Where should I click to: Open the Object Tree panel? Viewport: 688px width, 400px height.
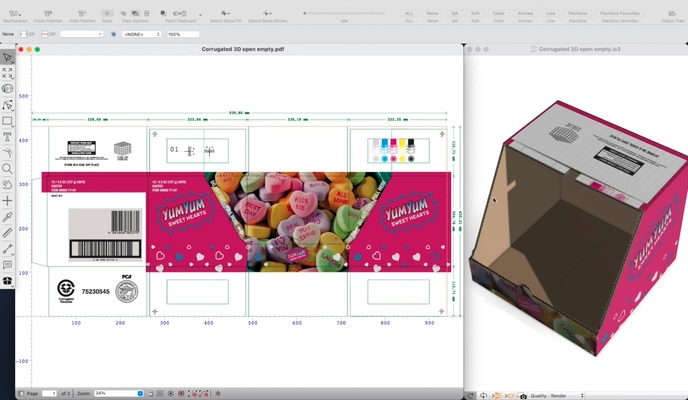click(x=672, y=16)
